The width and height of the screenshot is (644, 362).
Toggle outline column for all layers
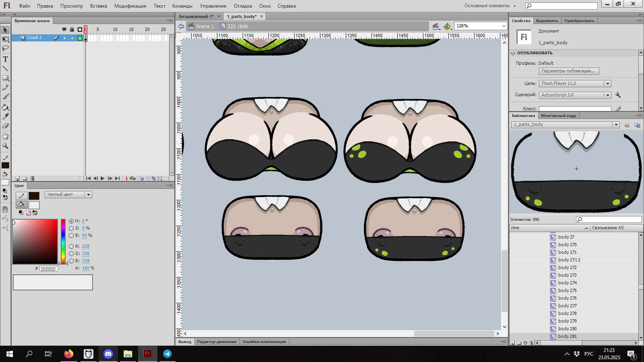tap(80, 29)
